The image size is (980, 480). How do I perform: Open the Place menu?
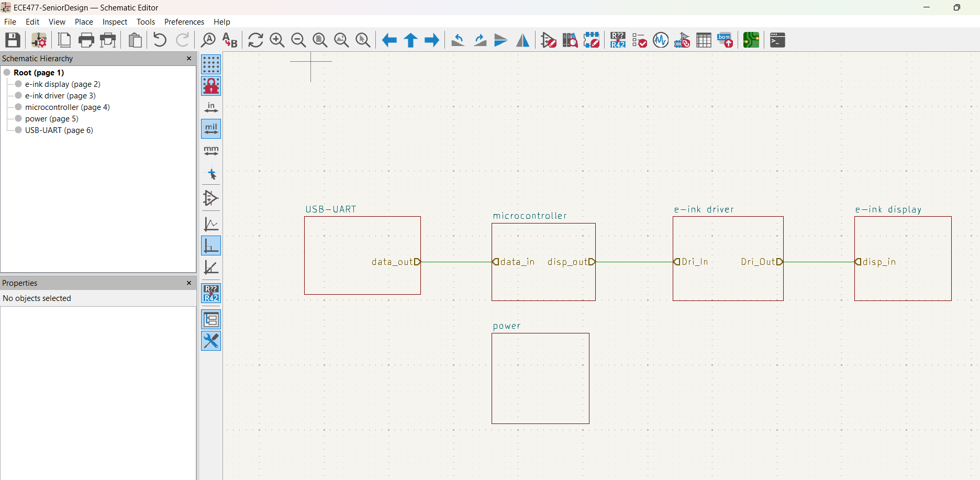84,22
